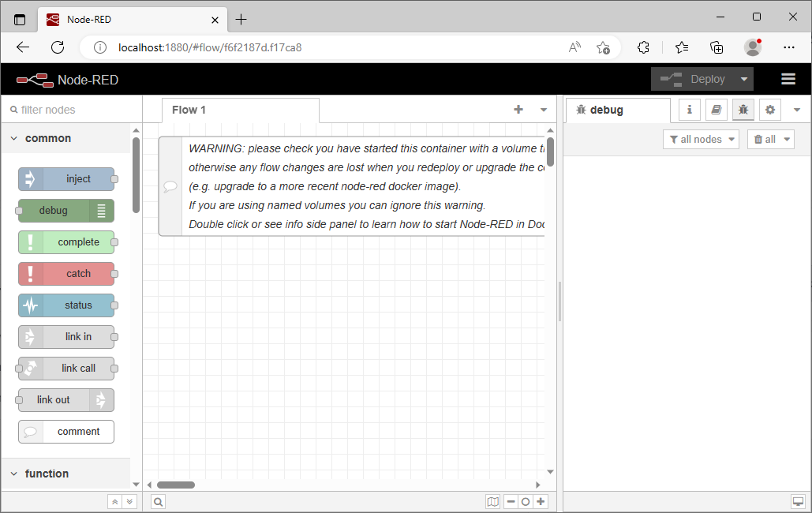Expand all palette categories
The width and height of the screenshot is (812, 513).
129,502
